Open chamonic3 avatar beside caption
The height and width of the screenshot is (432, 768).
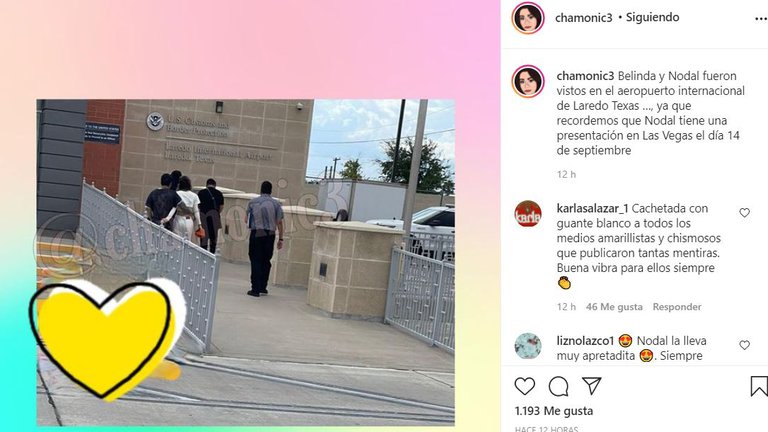tap(528, 81)
